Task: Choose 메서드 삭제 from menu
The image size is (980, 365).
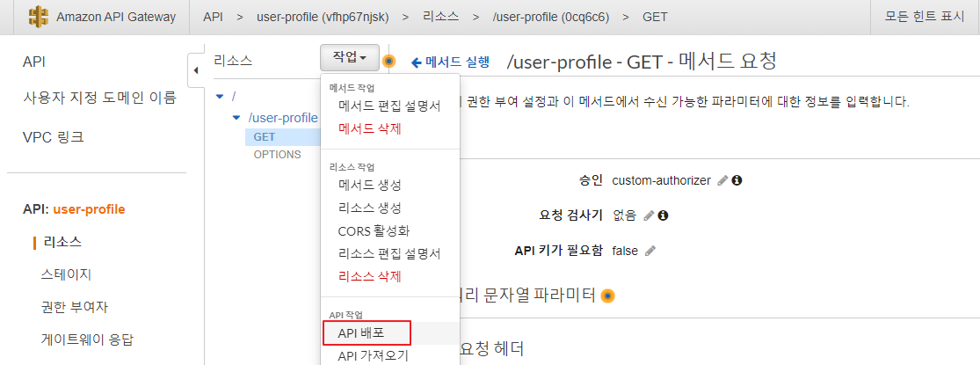Action: [x=369, y=128]
